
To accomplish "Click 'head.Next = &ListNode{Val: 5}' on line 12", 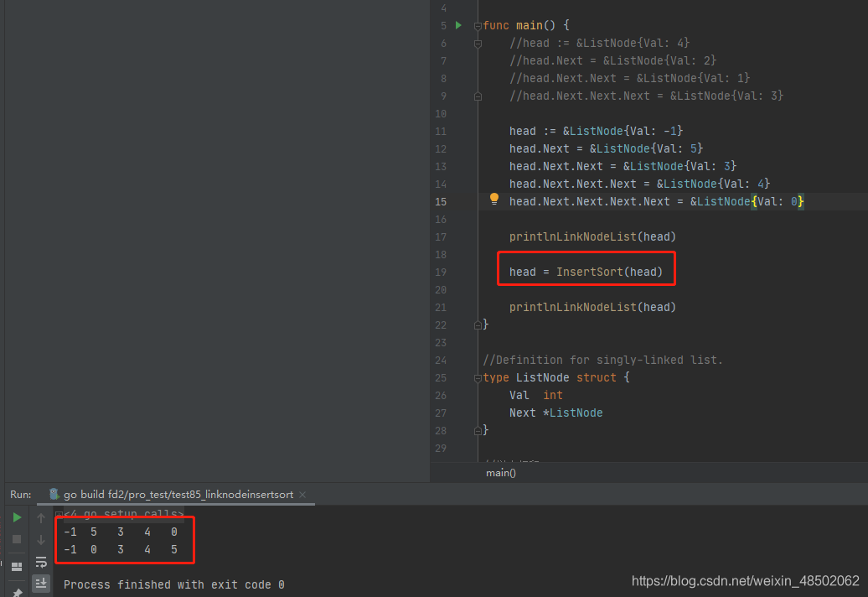I will 606,149.
